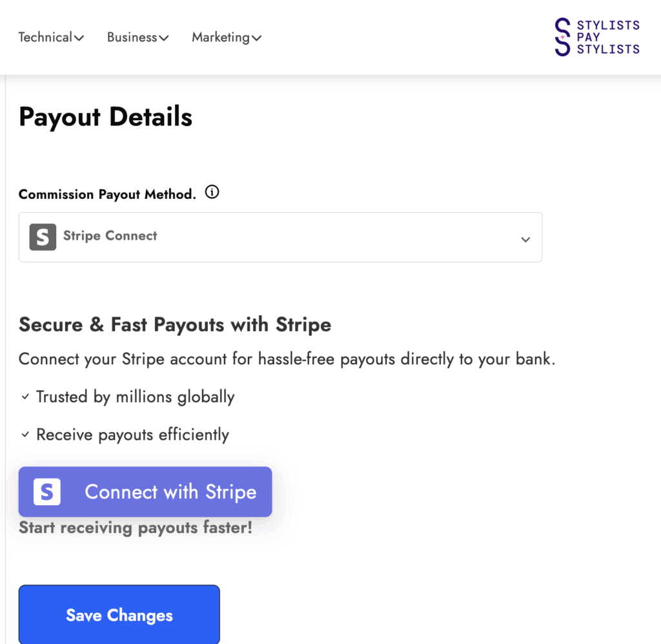Select Stripe Connect from the payout method field
Viewport: 661px width, 644px height.
tap(110, 237)
